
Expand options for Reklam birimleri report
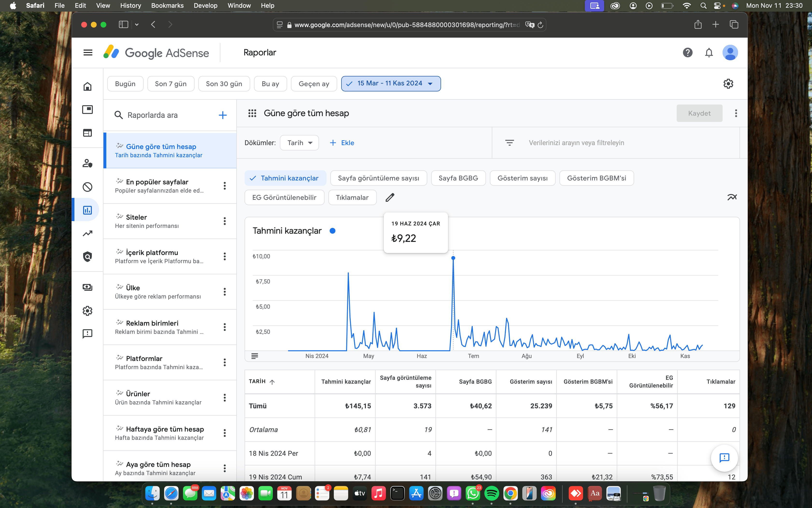coord(225,327)
